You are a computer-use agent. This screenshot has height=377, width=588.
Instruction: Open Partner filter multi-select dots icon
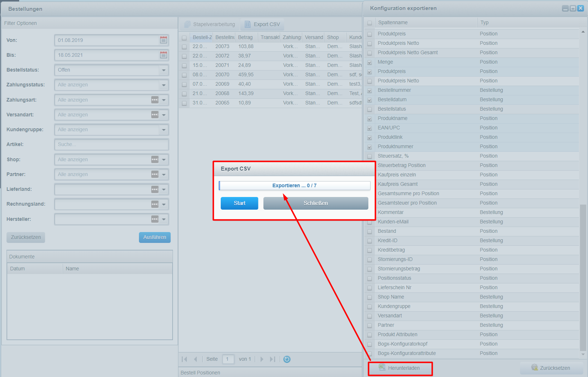(155, 174)
